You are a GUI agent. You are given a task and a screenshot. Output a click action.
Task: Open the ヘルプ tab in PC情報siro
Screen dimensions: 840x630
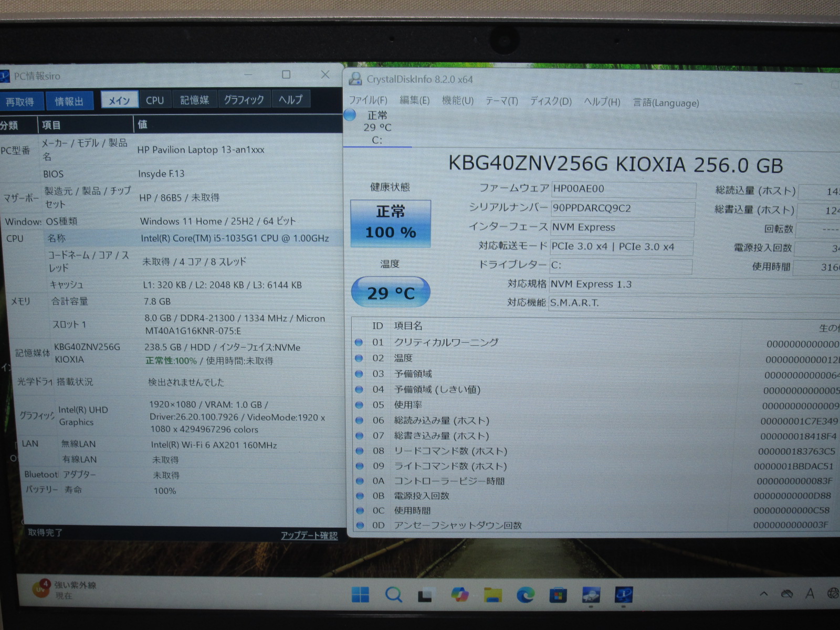[x=291, y=99]
